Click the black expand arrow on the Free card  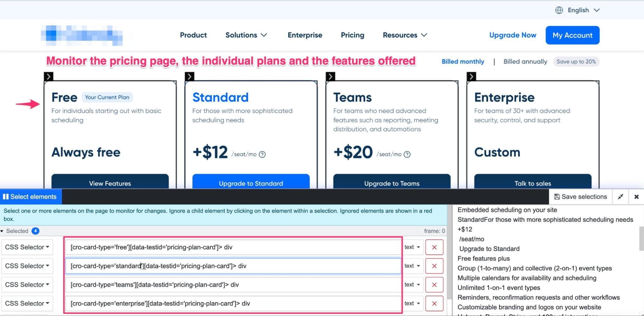pos(48,76)
